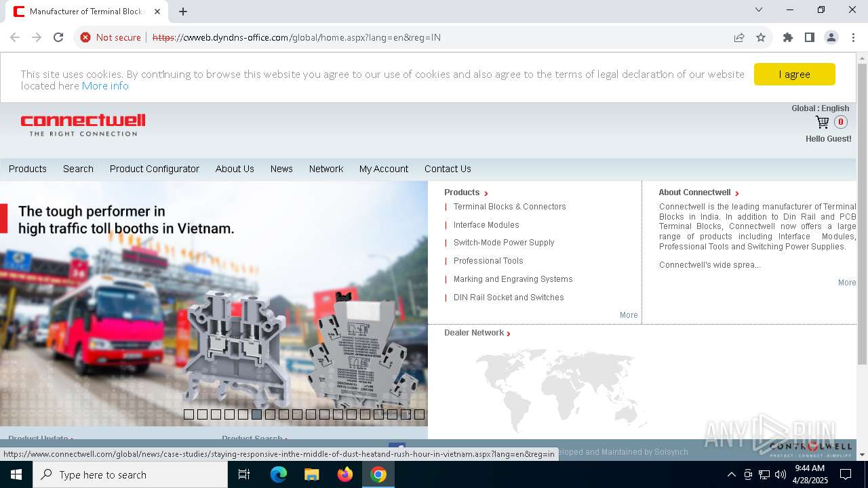This screenshot has height=488, width=868.
Task: Open the Extensions puzzle icon
Action: pyautogui.click(x=788, y=37)
